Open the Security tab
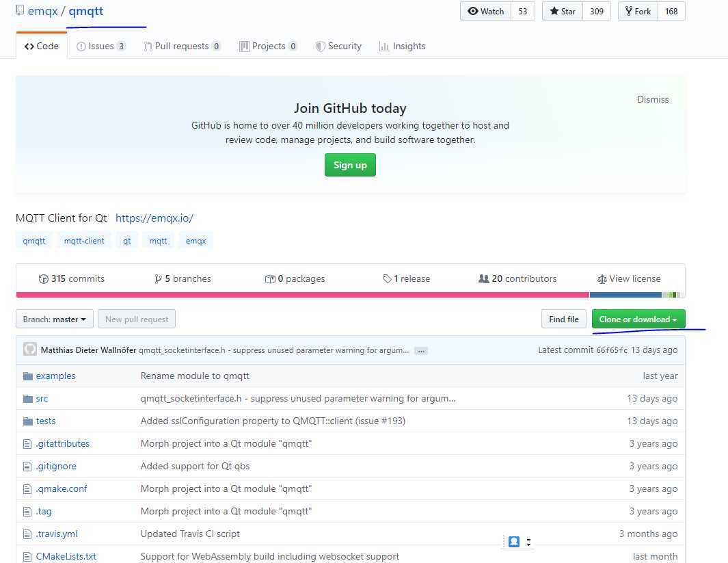Image resolution: width=728 pixels, height=563 pixels. [x=338, y=46]
